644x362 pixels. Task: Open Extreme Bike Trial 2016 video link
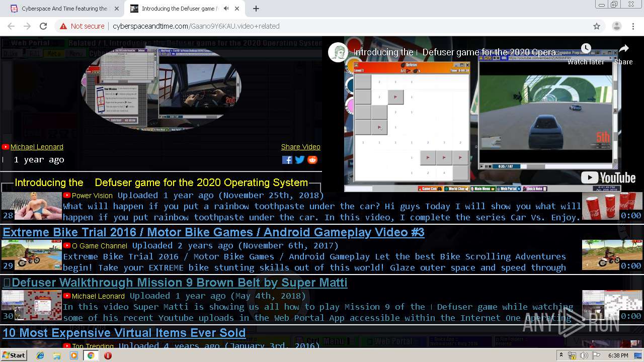point(213,232)
